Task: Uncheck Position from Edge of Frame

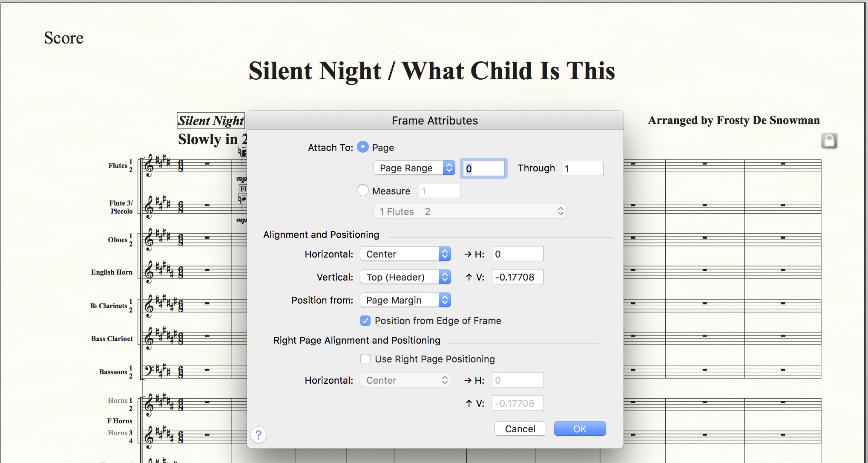Action: coord(365,321)
